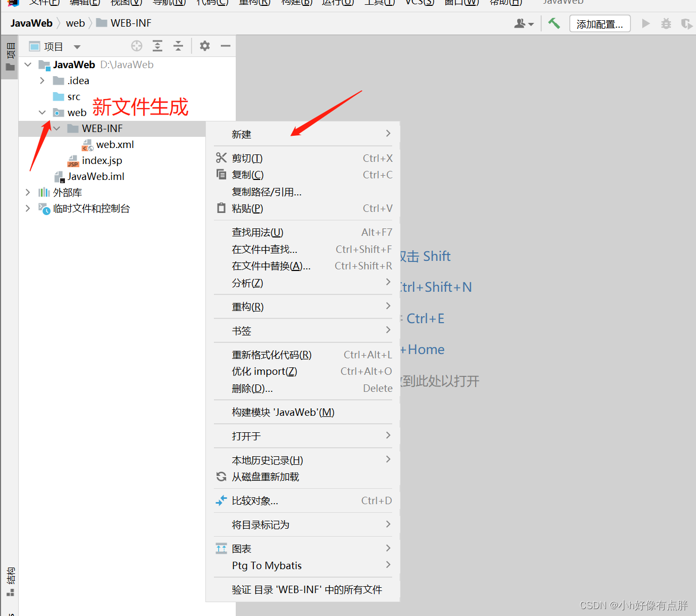Click the Run arrow icon in toolbar

click(x=645, y=23)
